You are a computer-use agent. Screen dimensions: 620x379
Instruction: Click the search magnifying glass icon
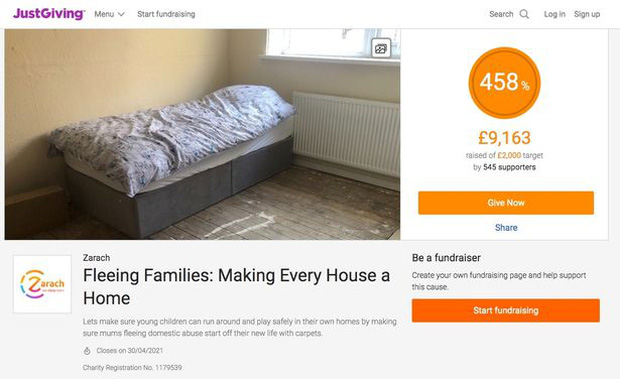[x=524, y=14]
